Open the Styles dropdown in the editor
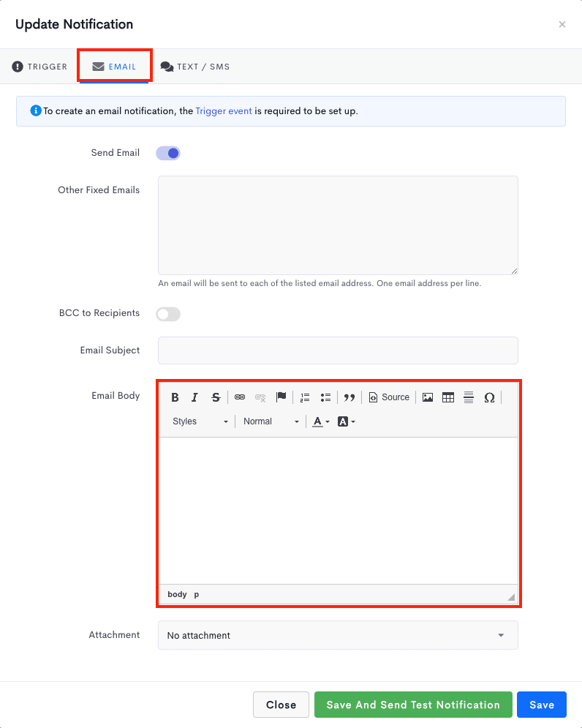The height and width of the screenshot is (728, 582). pyautogui.click(x=200, y=421)
